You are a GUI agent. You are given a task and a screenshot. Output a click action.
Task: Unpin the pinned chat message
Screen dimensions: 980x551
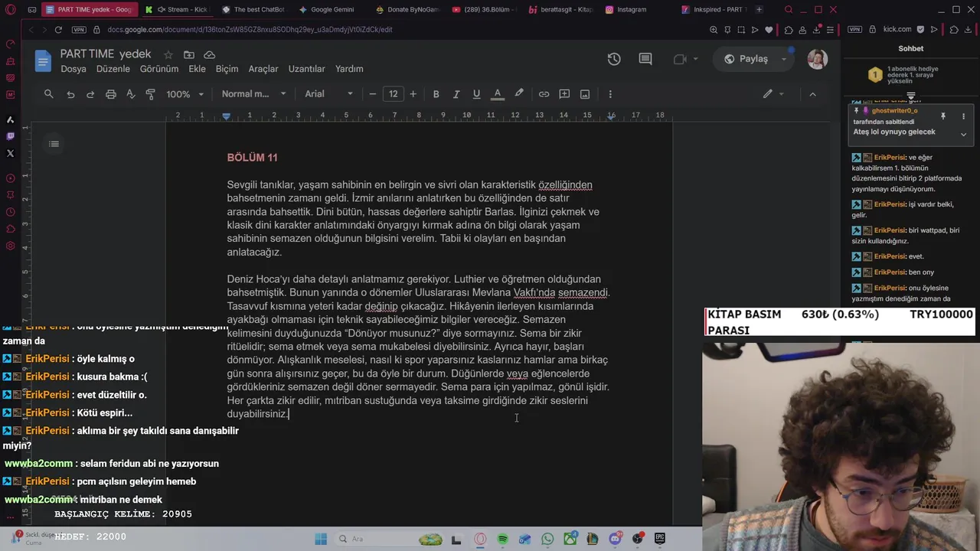[943, 116]
